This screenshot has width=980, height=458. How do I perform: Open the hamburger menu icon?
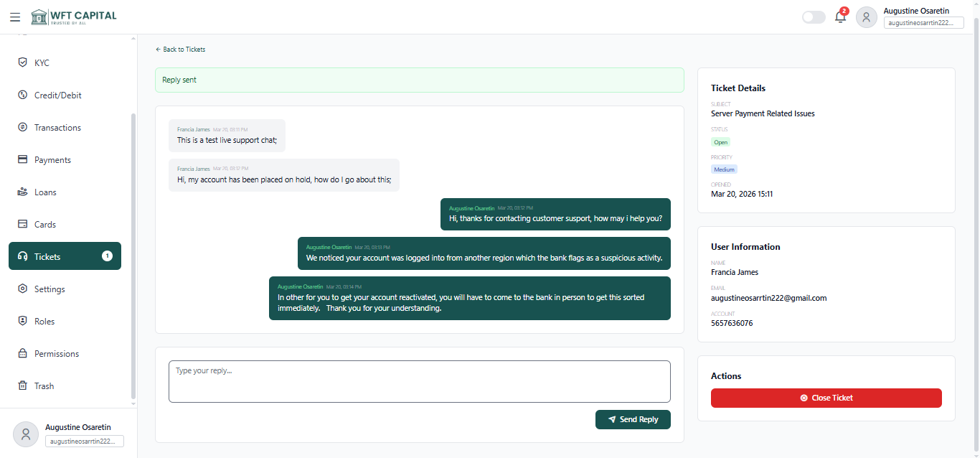click(15, 17)
